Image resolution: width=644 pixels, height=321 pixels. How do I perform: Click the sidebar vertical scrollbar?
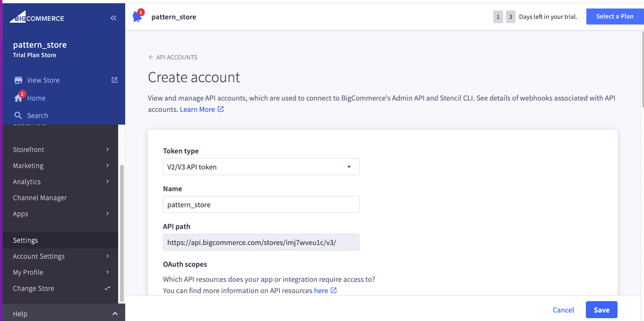[x=122, y=234]
